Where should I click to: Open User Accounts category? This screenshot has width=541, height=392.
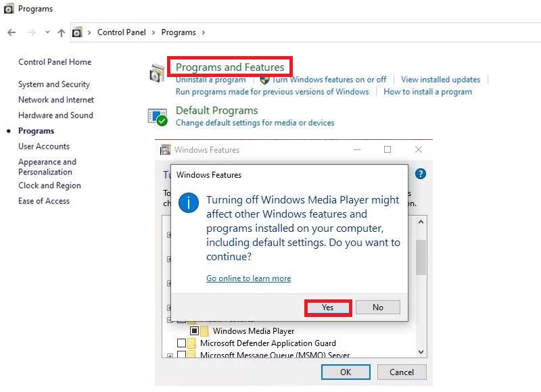pyautogui.click(x=44, y=147)
